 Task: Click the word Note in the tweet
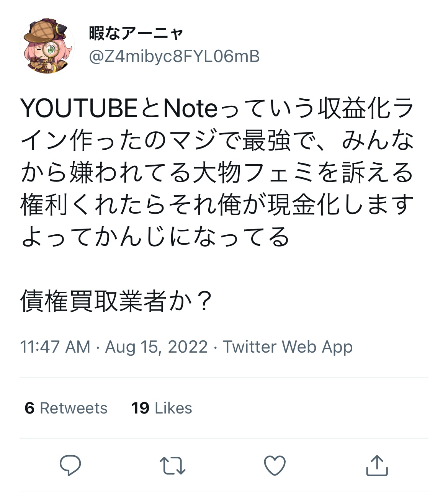click(x=190, y=109)
